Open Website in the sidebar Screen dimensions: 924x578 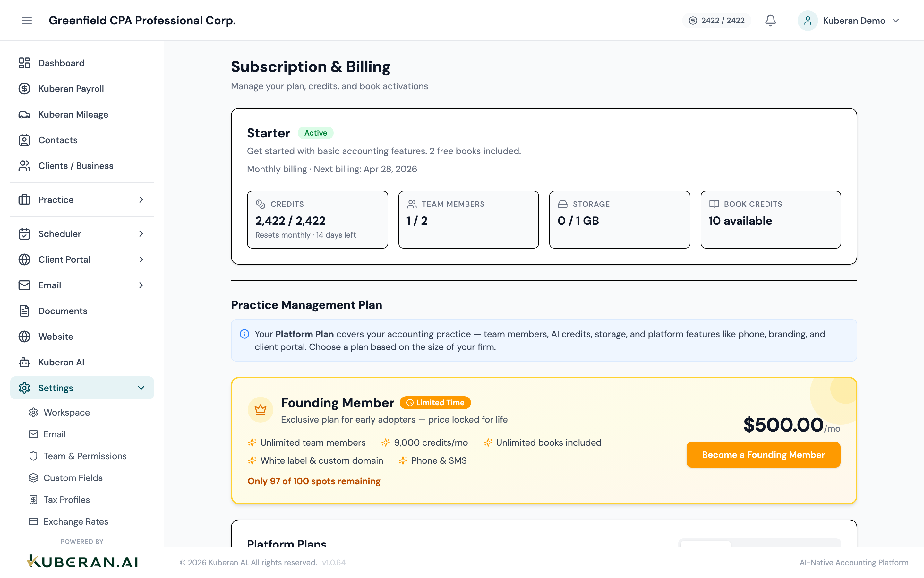[x=82, y=337]
